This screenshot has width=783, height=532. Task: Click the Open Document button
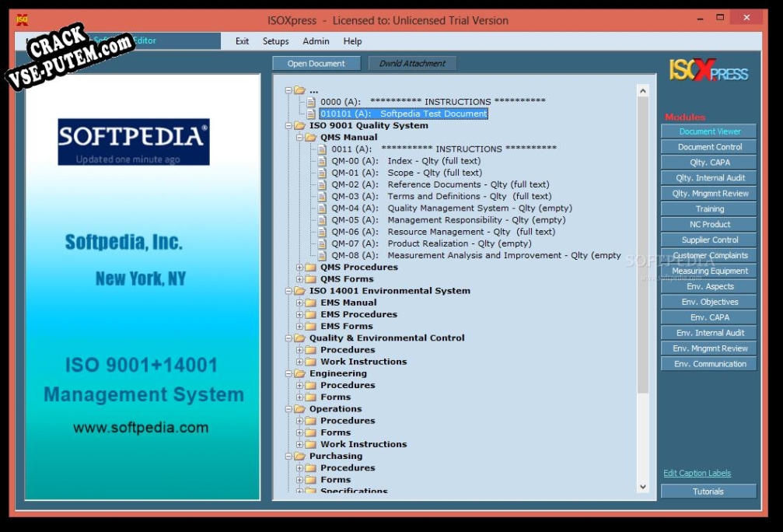316,64
